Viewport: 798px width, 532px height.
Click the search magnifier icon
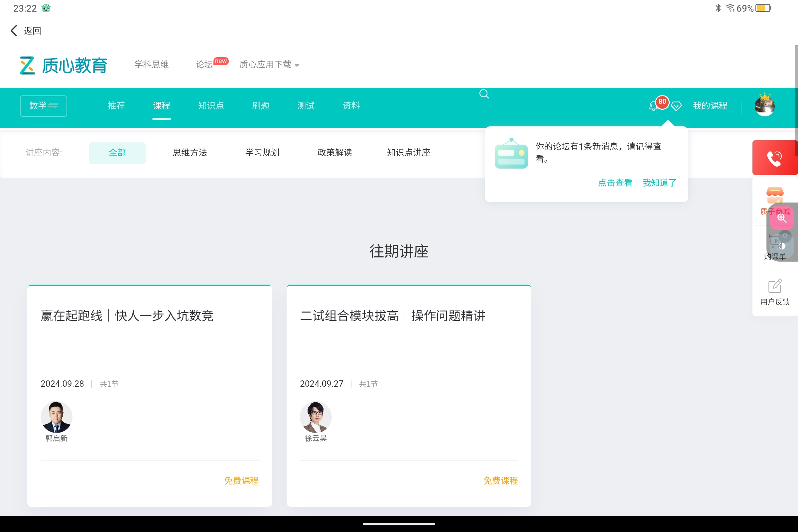tap(484, 94)
